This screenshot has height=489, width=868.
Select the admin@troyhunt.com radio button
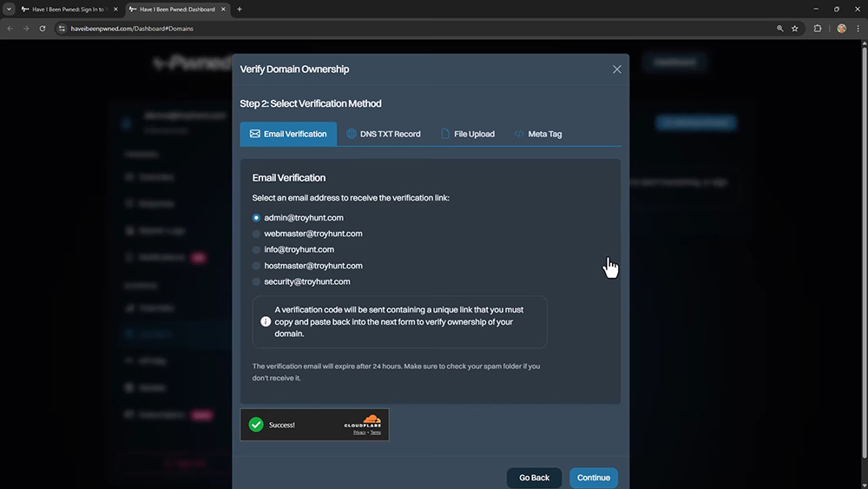pos(256,218)
